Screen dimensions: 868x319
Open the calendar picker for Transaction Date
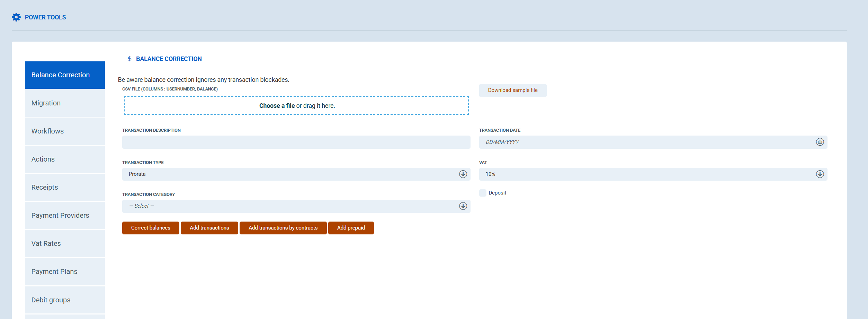tap(820, 142)
